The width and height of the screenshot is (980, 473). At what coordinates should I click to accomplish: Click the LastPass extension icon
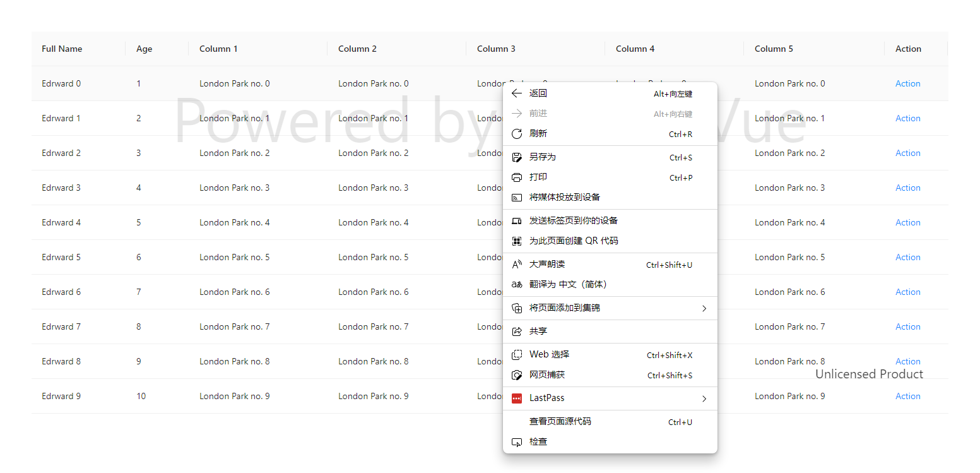click(517, 398)
